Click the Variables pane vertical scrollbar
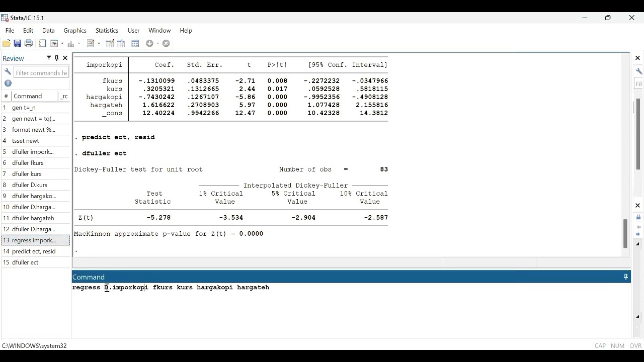644x362 pixels. pyautogui.click(x=638, y=134)
